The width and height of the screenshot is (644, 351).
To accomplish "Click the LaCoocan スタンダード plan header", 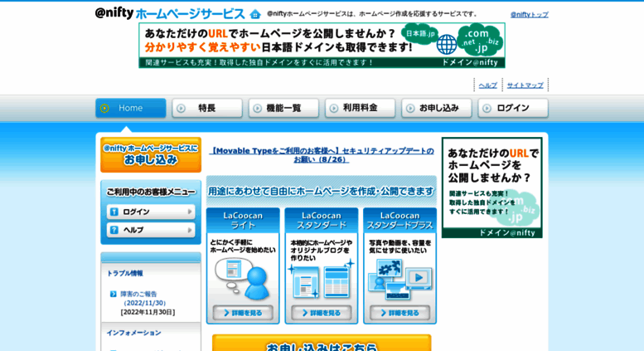I will [322, 220].
